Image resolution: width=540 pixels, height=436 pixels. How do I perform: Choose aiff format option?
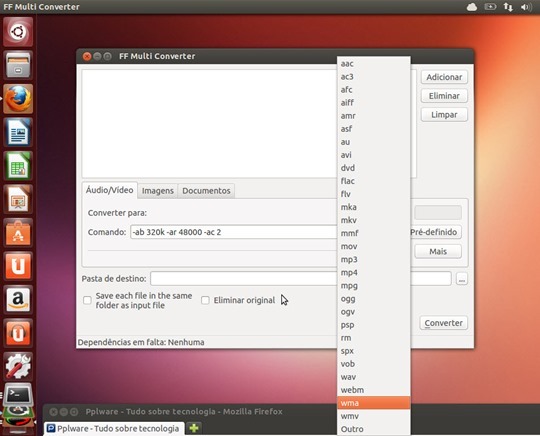tap(374, 103)
